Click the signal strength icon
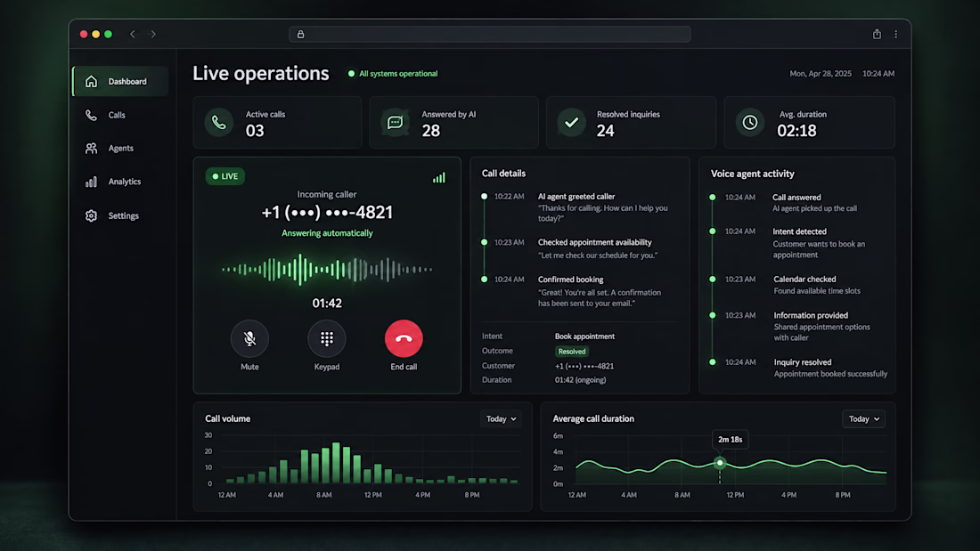This screenshot has height=551, width=980. (439, 177)
